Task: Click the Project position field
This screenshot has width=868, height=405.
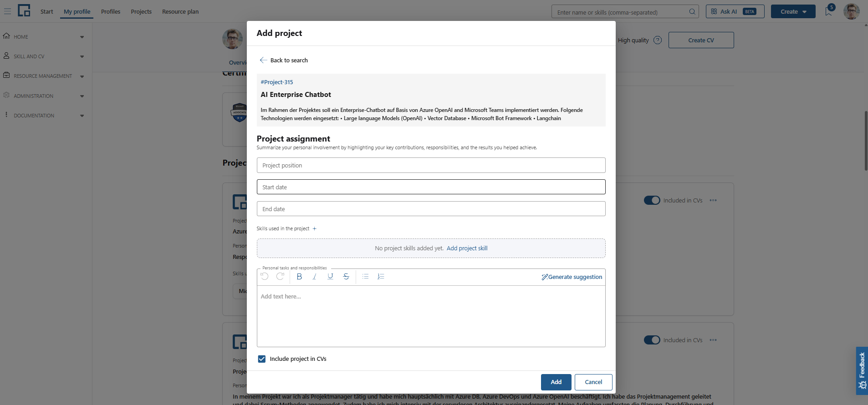Action: (431, 165)
